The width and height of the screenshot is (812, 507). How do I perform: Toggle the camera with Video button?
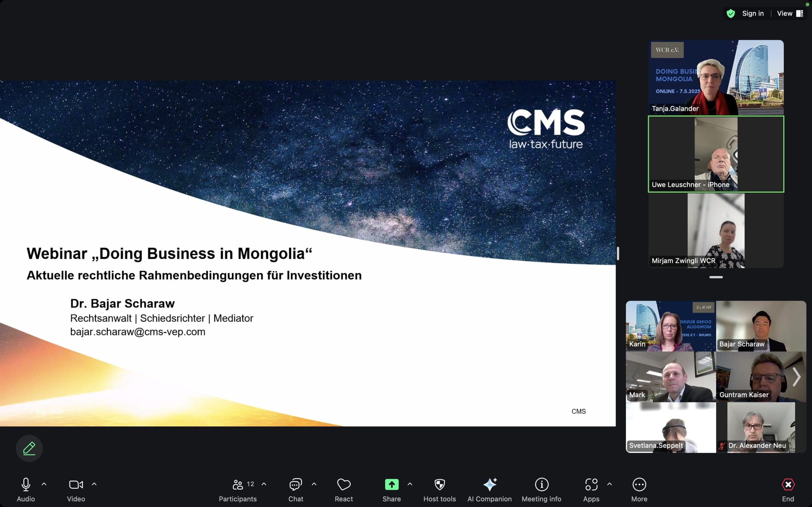76,485
